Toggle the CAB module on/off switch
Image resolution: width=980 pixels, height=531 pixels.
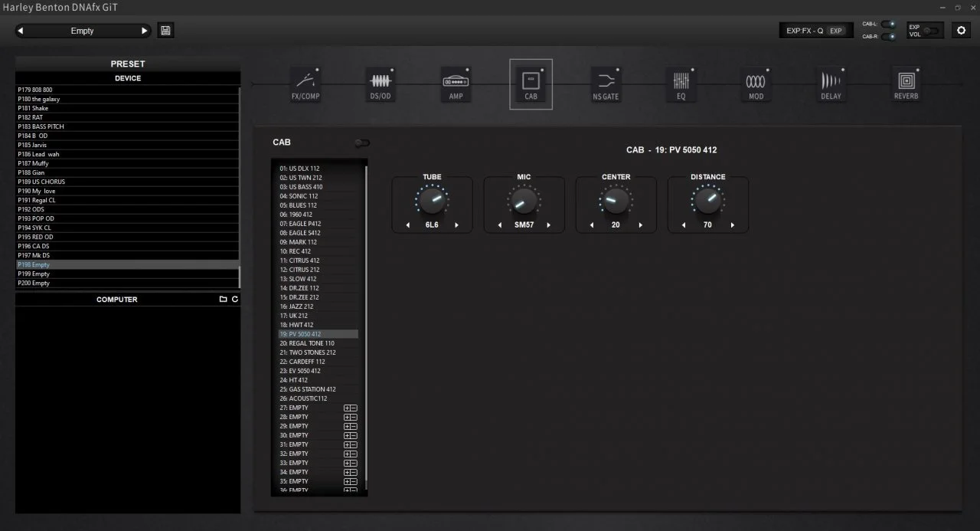362,143
